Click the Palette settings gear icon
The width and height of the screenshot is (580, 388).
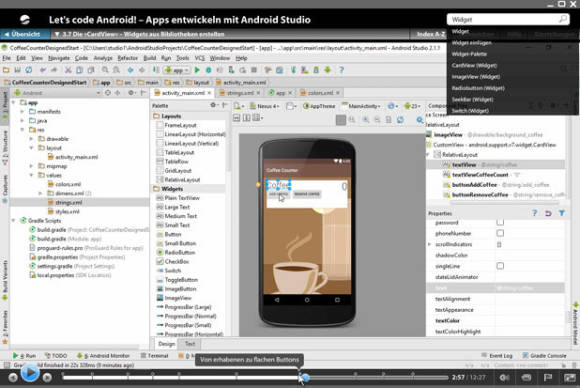click(x=213, y=105)
